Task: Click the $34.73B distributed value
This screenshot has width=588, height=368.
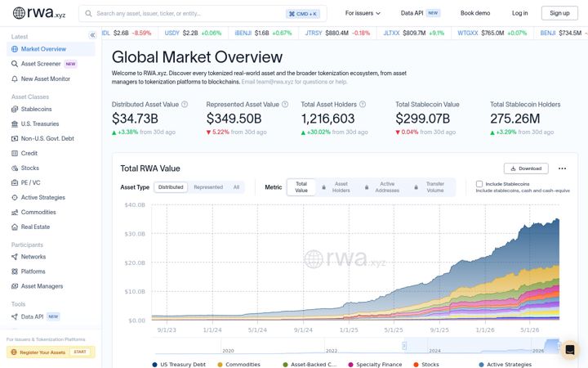Action: pos(135,119)
